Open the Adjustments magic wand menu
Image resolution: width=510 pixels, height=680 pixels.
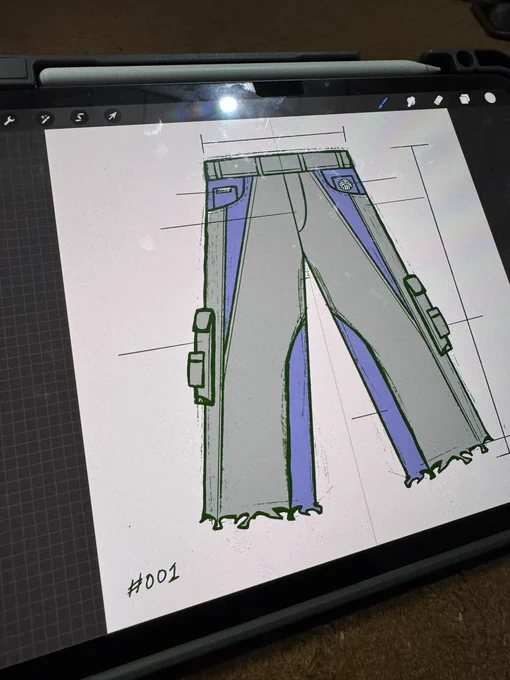(45, 119)
